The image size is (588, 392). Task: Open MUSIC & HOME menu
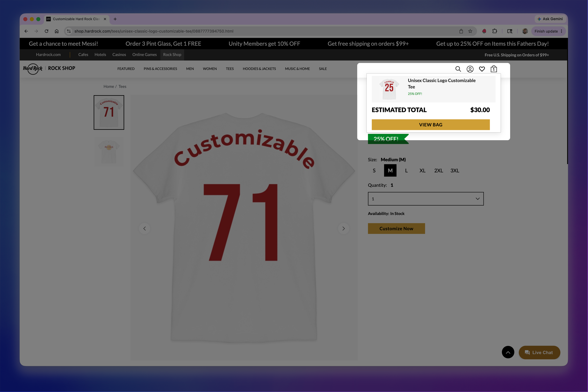click(x=297, y=69)
